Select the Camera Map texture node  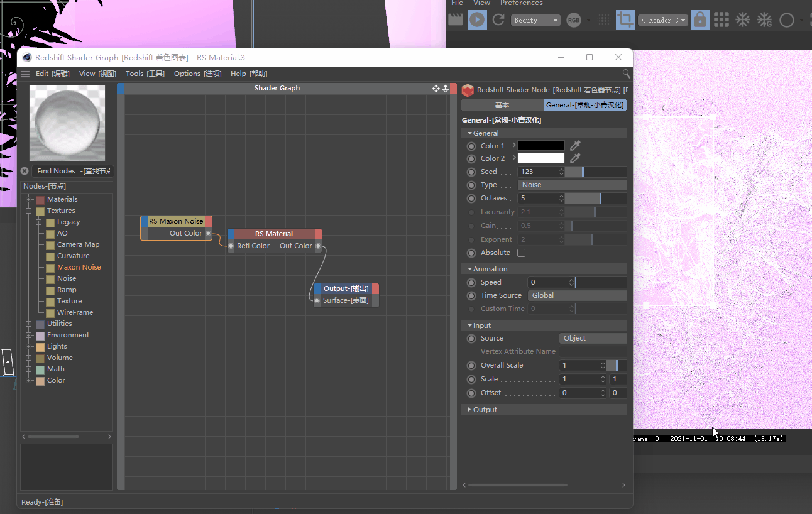[x=78, y=244]
